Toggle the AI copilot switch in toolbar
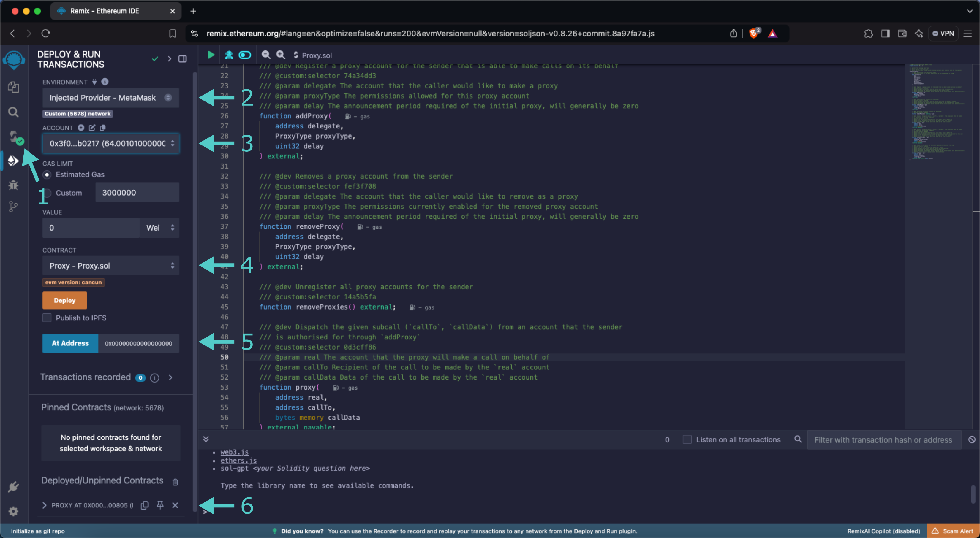Screen dimensions: 980x538 (x=245, y=55)
